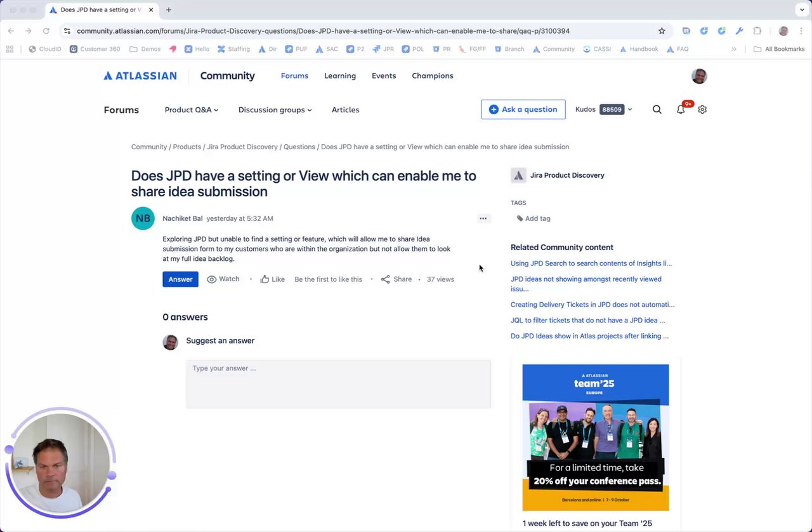This screenshot has height=532, width=812.
Task: Open the notifications bell
Action: (681, 109)
